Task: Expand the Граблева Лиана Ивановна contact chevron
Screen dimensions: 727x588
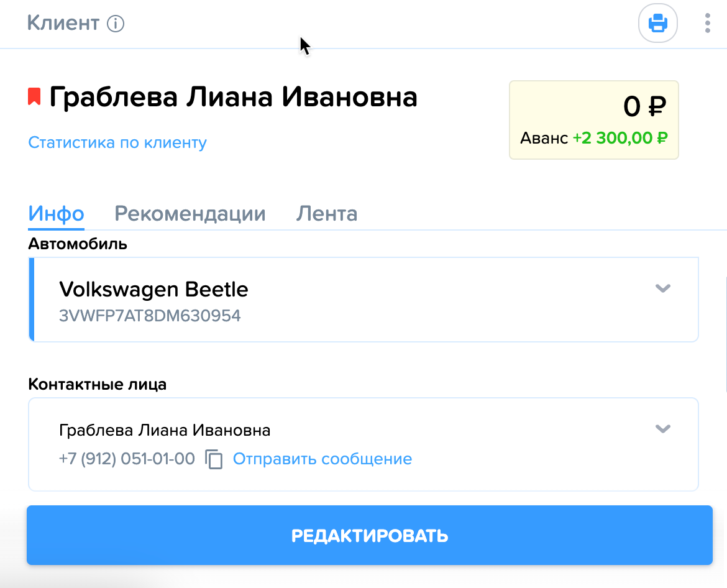Action: click(x=662, y=428)
